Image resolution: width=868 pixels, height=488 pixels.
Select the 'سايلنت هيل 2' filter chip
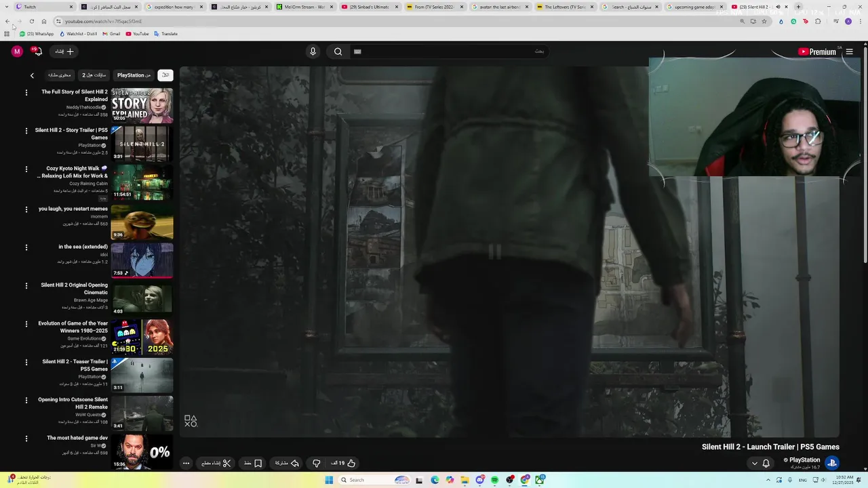(x=94, y=75)
